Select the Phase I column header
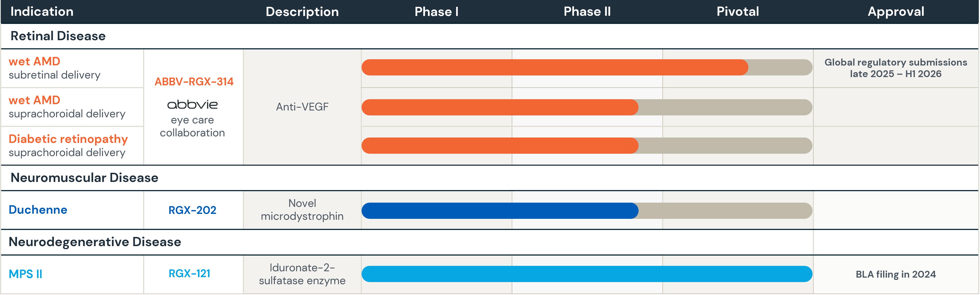Image resolution: width=980 pixels, height=295 pixels. tap(436, 12)
